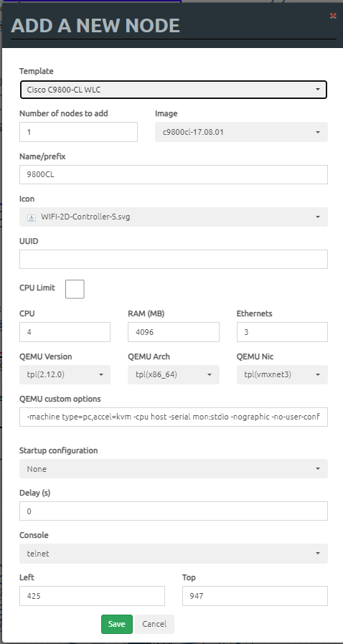Open the Console dropdown set to telnet
343x644 pixels.
coord(174,554)
